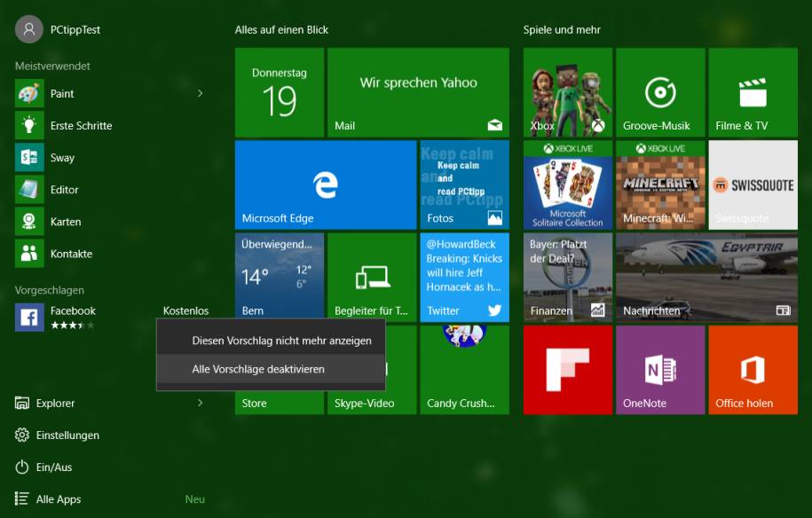Click the Alle Apps list icon
This screenshot has height=518, width=812.
click(x=22, y=498)
